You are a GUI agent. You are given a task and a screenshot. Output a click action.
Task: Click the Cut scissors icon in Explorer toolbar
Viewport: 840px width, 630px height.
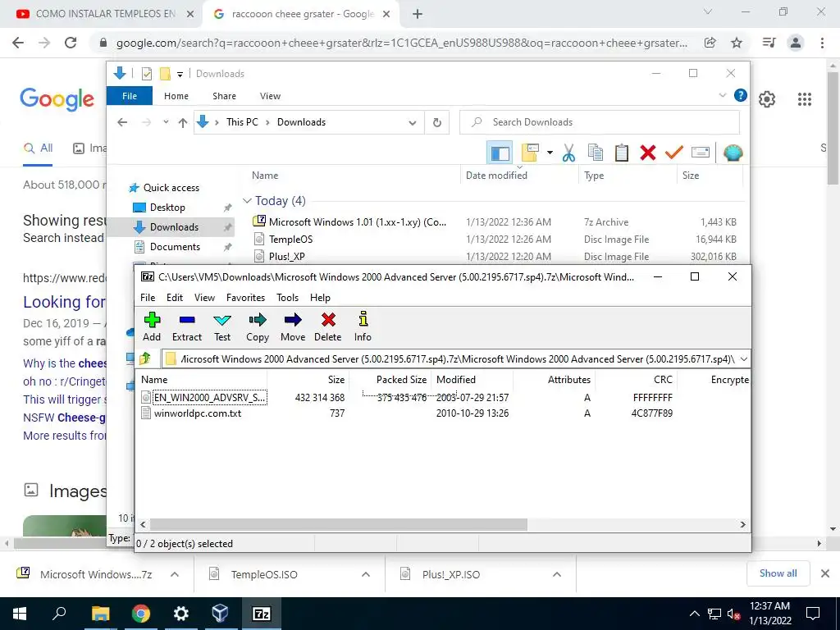(x=568, y=153)
